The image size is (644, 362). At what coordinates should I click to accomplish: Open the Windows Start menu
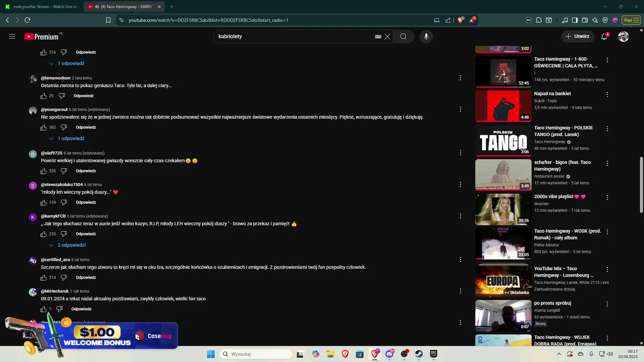click(x=211, y=354)
